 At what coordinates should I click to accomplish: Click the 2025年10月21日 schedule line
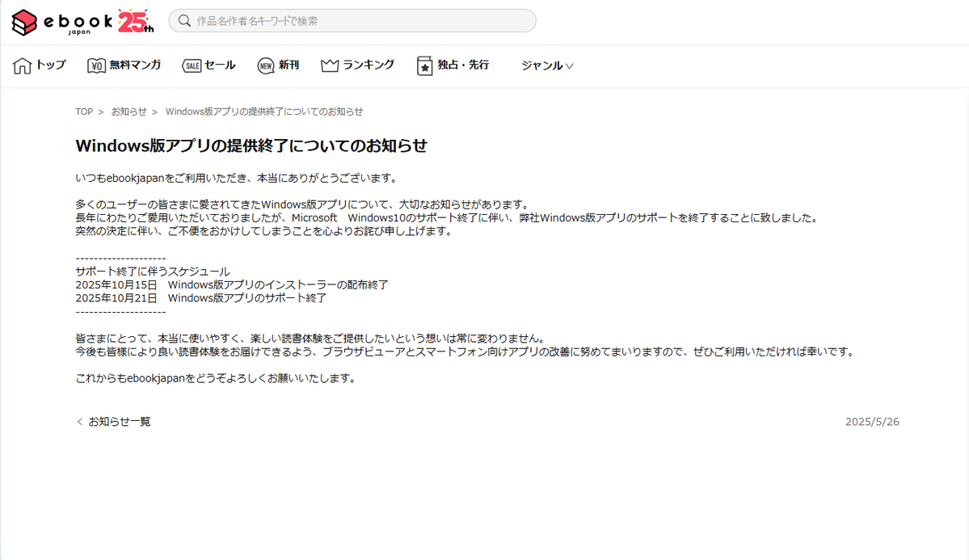point(201,298)
